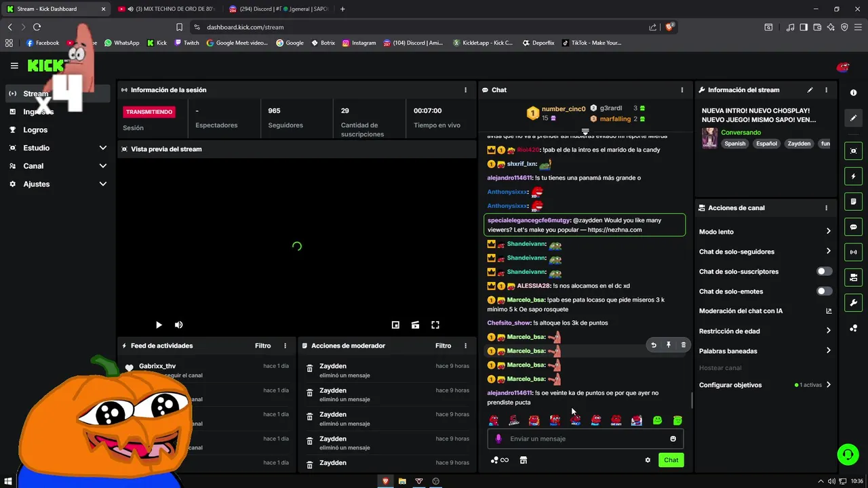Switch to the Discord browser tab
868x488 pixels.
coord(278,9)
